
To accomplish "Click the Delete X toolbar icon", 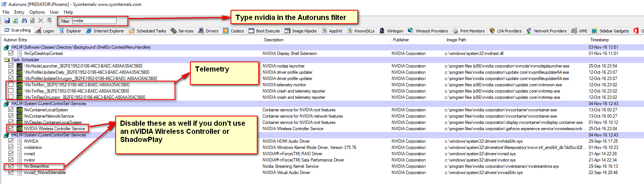I will [41, 21].
